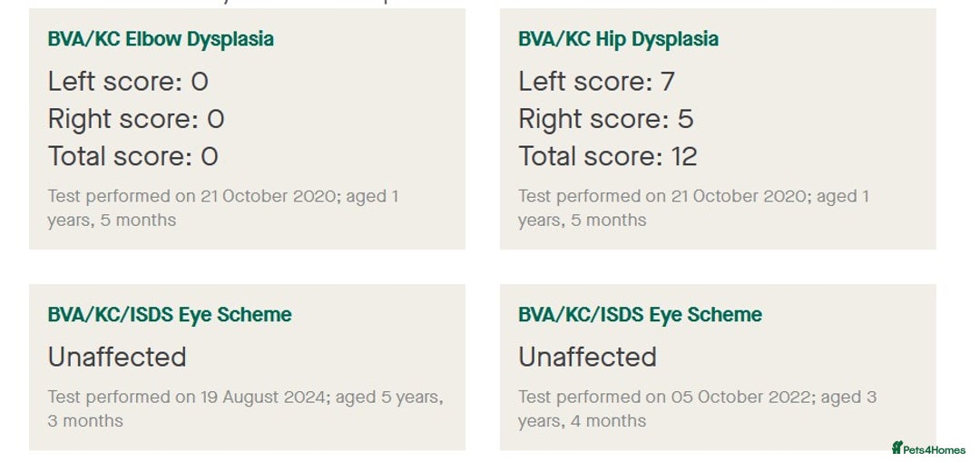Click the Unaffected result dated 19 August 2024
The image size is (980, 462).
117,358
